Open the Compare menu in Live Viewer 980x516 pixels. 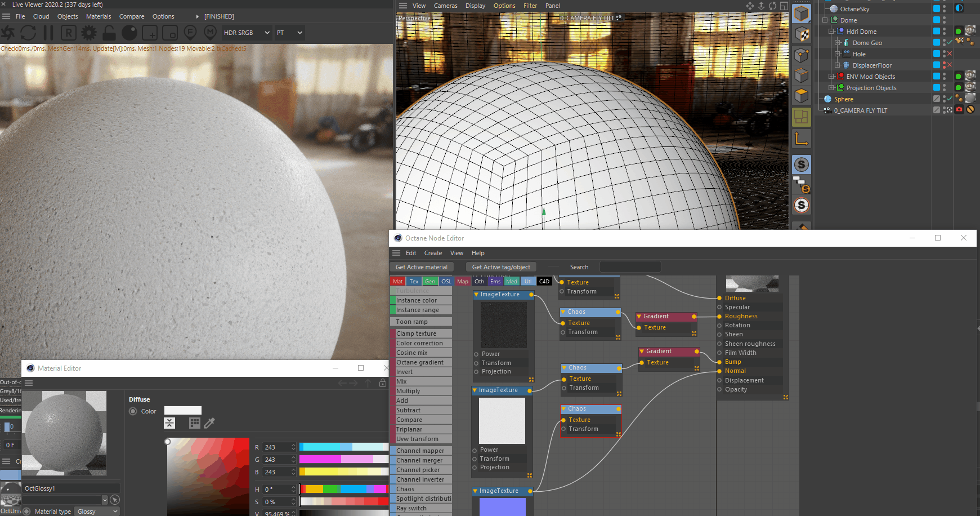click(x=132, y=16)
